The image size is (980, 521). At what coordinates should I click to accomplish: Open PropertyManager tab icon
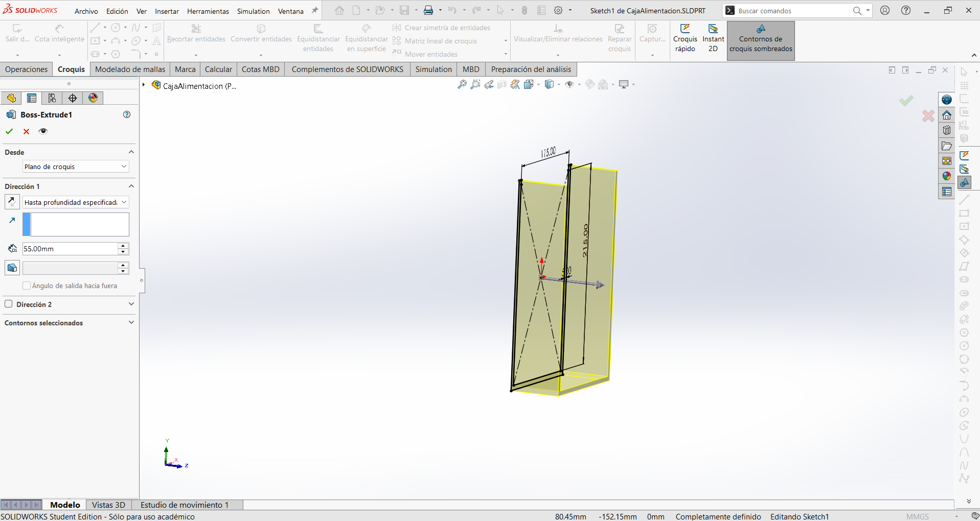click(x=32, y=98)
